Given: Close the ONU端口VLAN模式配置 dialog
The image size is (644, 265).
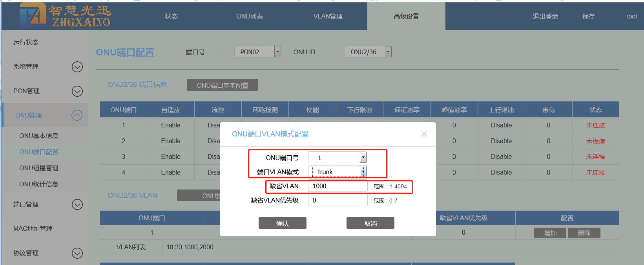Looking at the screenshot, I should click(x=424, y=134).
